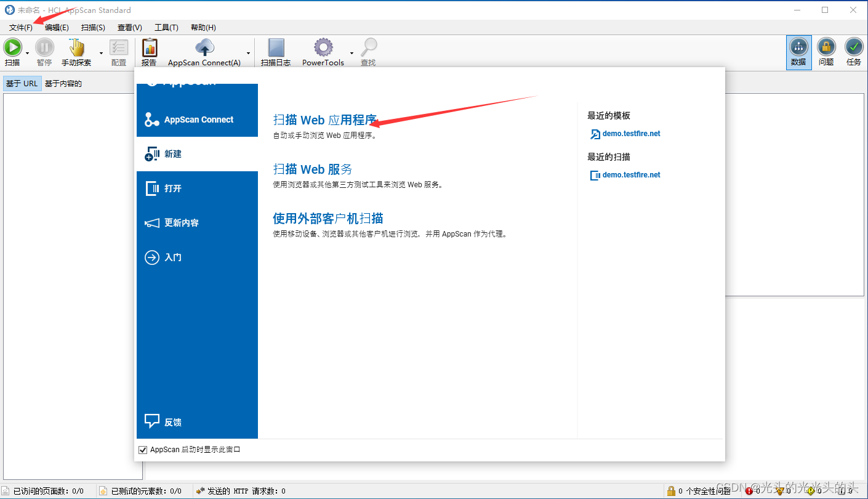Select 打开 in the welcome sidebar
The height and width of the screenshot is (499, 868).
coord(197,189)
